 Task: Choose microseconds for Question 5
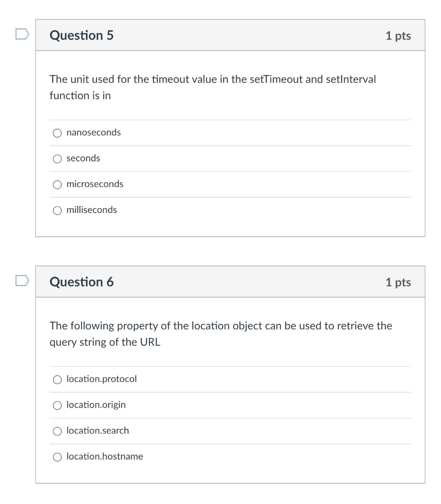pyautogui.click(x=57, y=184)
